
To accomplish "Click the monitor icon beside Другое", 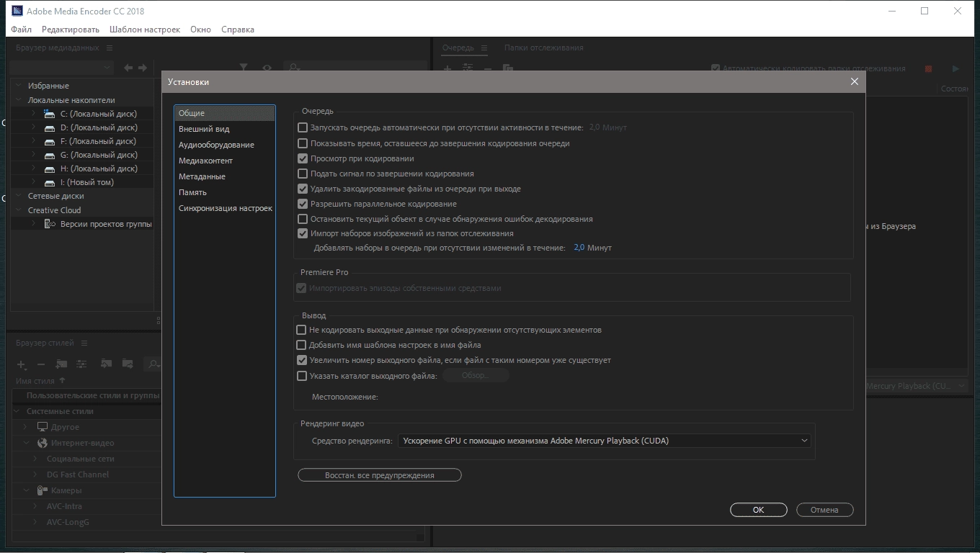I will (x=43, y=427).
